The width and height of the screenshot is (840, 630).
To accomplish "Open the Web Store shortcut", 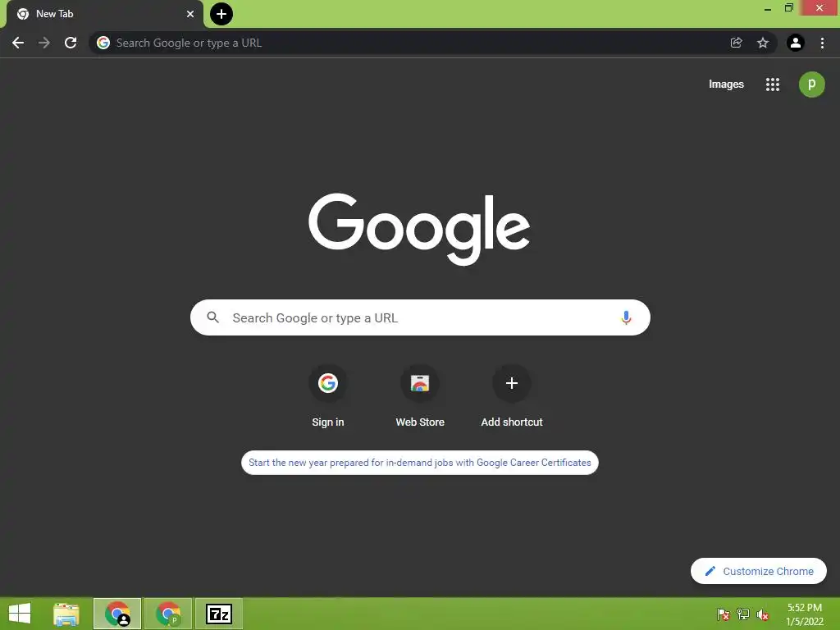I will tap(420, 397).
